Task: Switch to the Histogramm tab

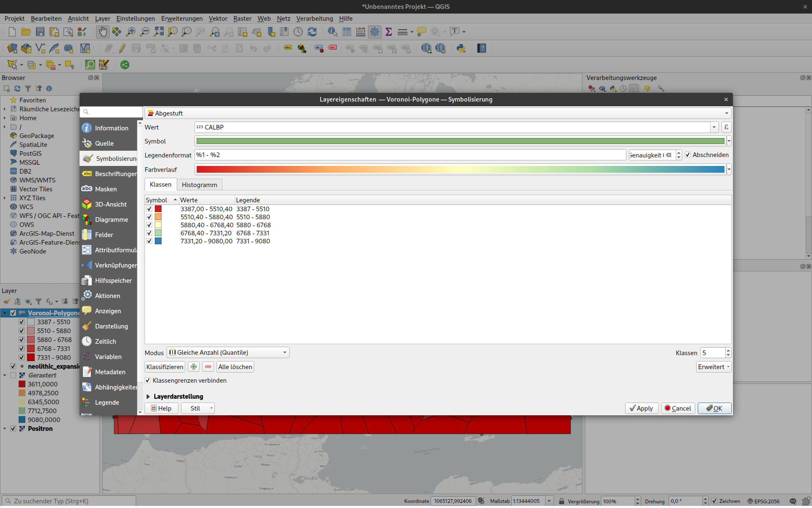Action: 199,185
